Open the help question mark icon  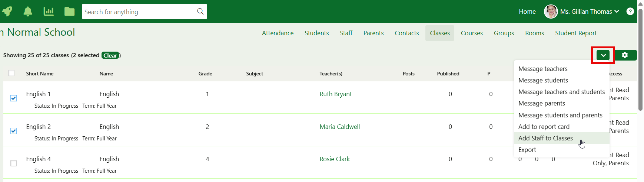click(x=630, y=12)
